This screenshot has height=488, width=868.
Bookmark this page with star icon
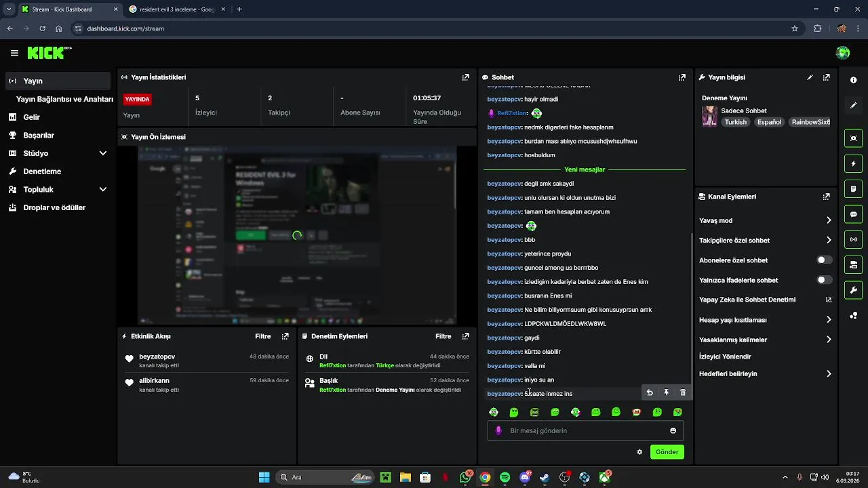click(x=795, y=28)
